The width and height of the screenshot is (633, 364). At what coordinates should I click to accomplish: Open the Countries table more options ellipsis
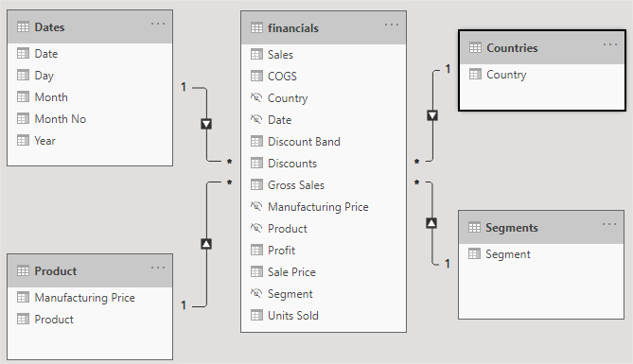(x=610, y=44)
